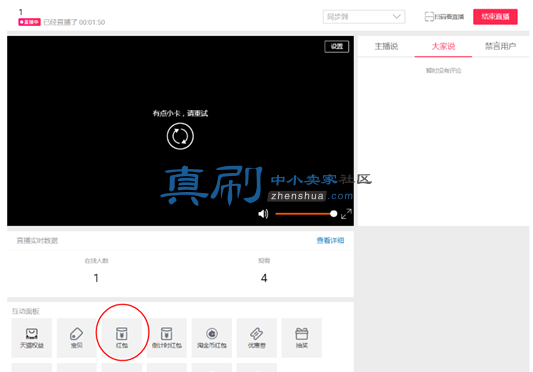Click the dropdown chevron arrow in 同步到

coord(396,16)
